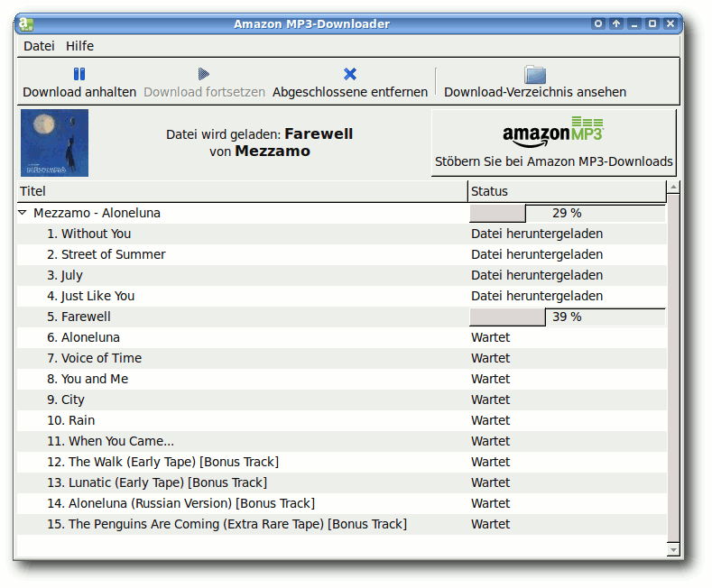This screenshot has height=588, width=712.
Task: Select track '7. Voice of Time'
Action: [x=95, y=358]
